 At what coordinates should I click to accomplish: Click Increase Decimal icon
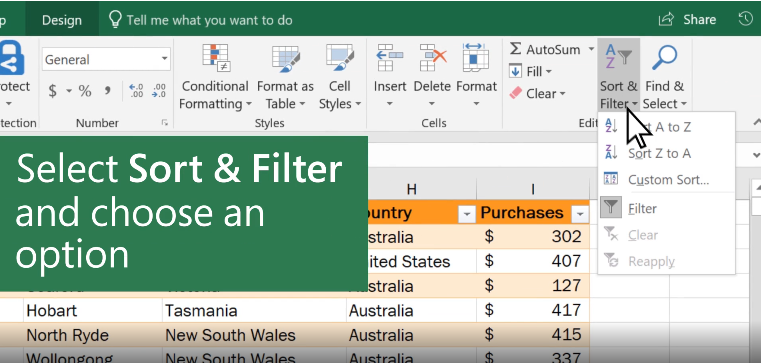tap(136, 91)
